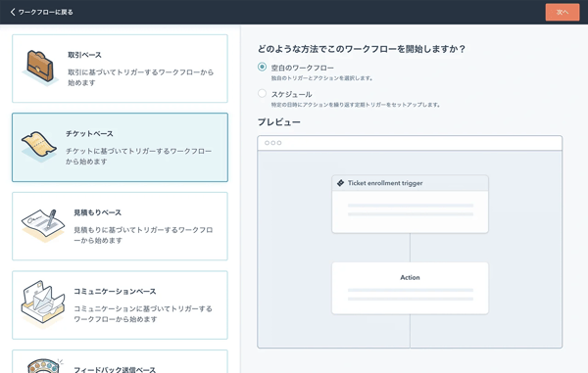Screen dimensions: 588x373
Task: Select the スケジュール radio button
Action: (x=262, y=93)
